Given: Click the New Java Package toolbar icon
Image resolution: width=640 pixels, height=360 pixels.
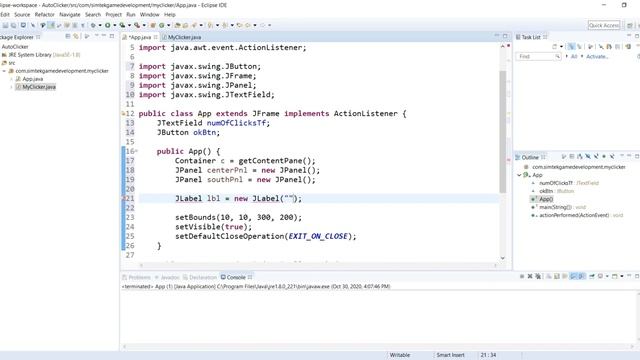Looking at the screenshot, I should pyautogui.click(x=153, y=25).
